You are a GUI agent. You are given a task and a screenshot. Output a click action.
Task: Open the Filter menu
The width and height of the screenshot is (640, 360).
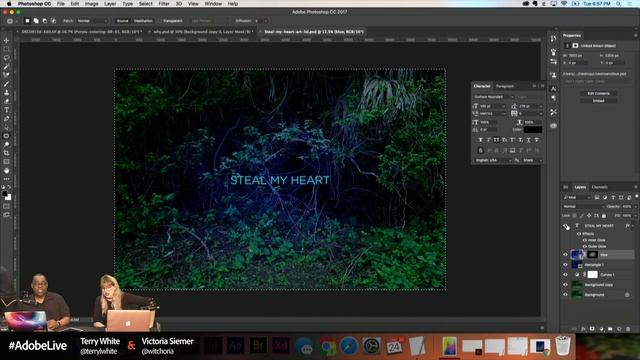tap(164, 4)
